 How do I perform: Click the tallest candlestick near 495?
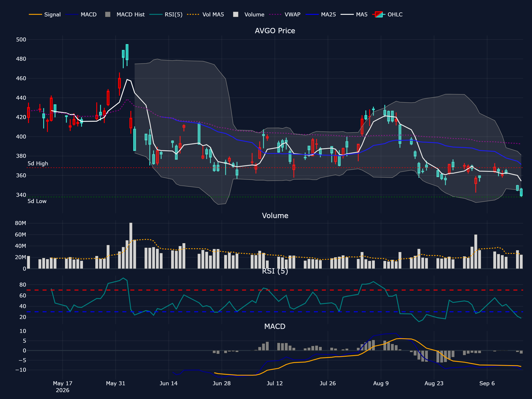point(127,55)
